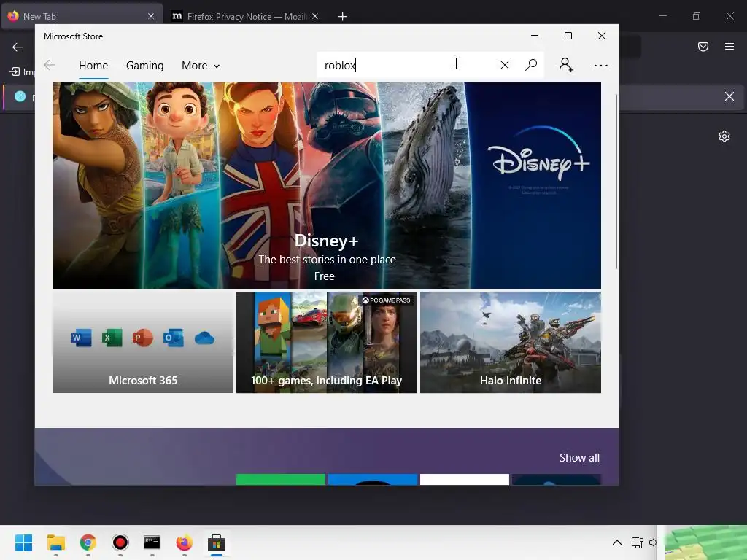Minimize the Firefox window
Screen dimensions: 747x560
coord(663,16)
